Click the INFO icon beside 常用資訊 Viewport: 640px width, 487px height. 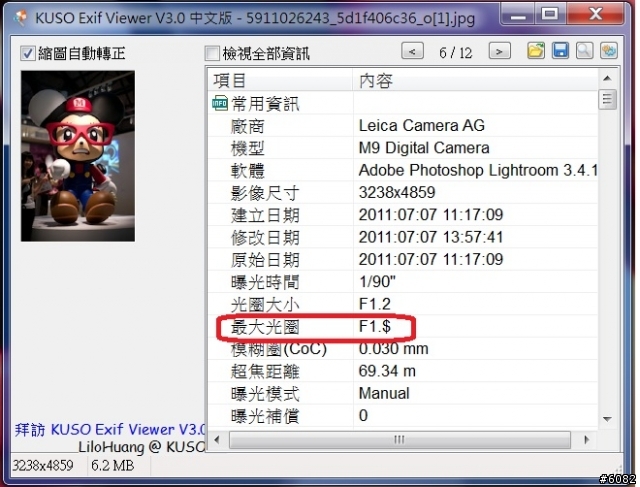(x=220, y=103)
